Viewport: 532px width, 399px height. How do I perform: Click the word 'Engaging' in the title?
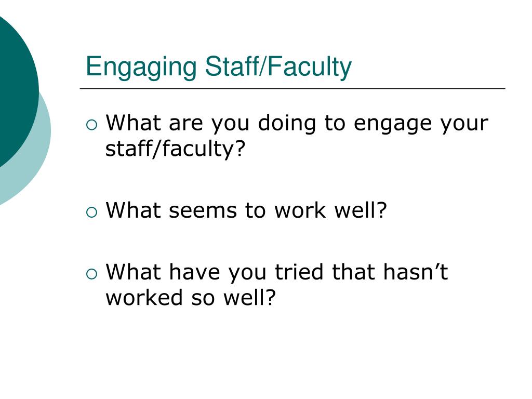pyautogui.click(x=141, y=68)
